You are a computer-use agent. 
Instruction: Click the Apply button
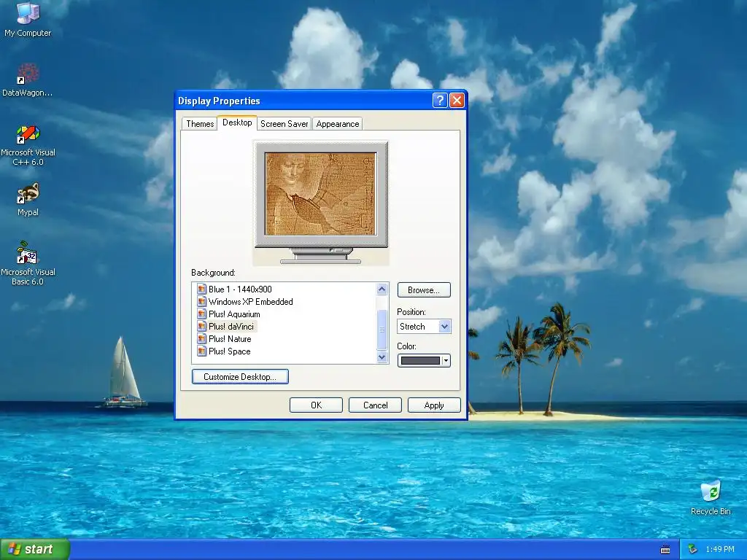(434, 405)
